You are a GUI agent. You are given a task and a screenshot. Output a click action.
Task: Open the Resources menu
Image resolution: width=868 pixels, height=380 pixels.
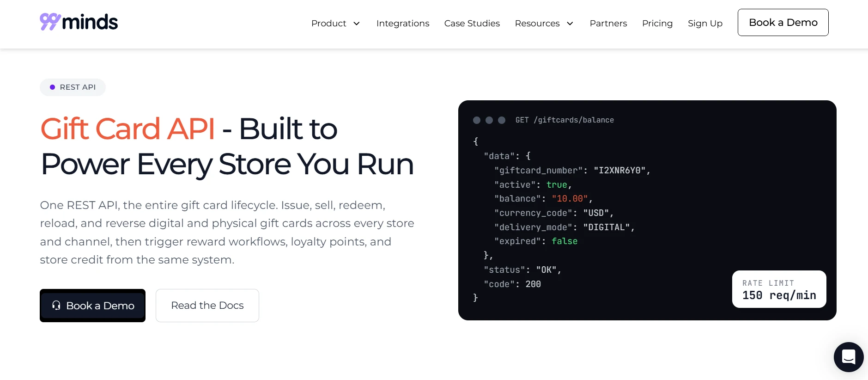click(544, 23)
